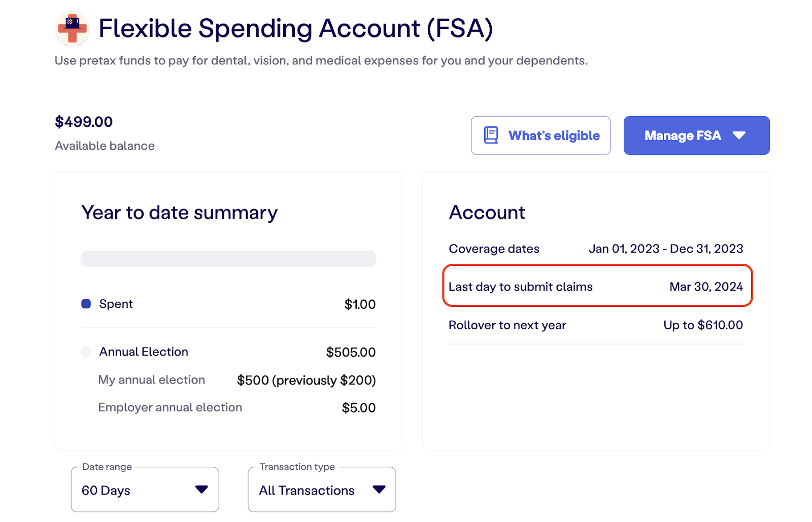The height and width of the screenshot is (522, 812).
Task: Click the Date range dropdown arrow
Action: [201, 490]
